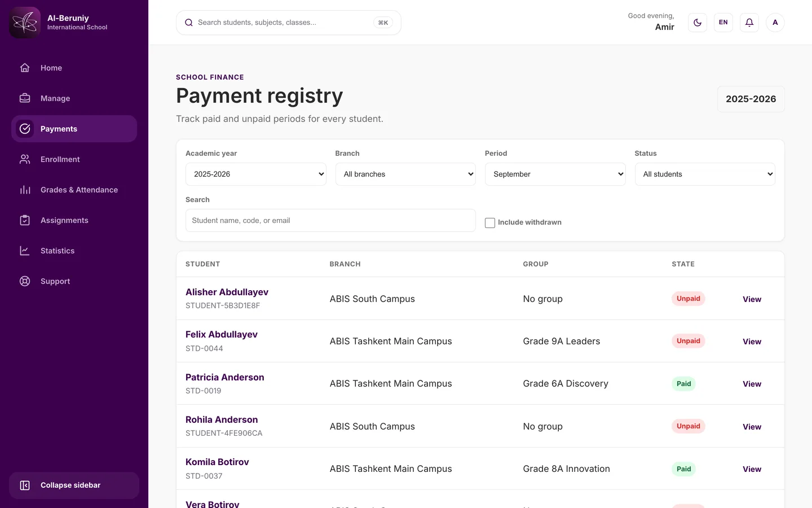The width and height of the screenshot is (812, 508).
Task: Click the Grade 8A Innovation group cell
Action: point(566,469)
